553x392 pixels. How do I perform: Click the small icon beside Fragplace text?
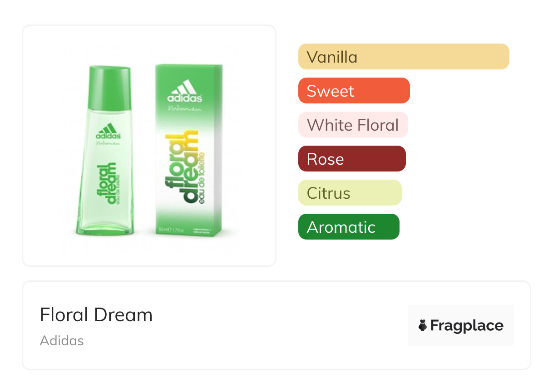pos(423,325)
